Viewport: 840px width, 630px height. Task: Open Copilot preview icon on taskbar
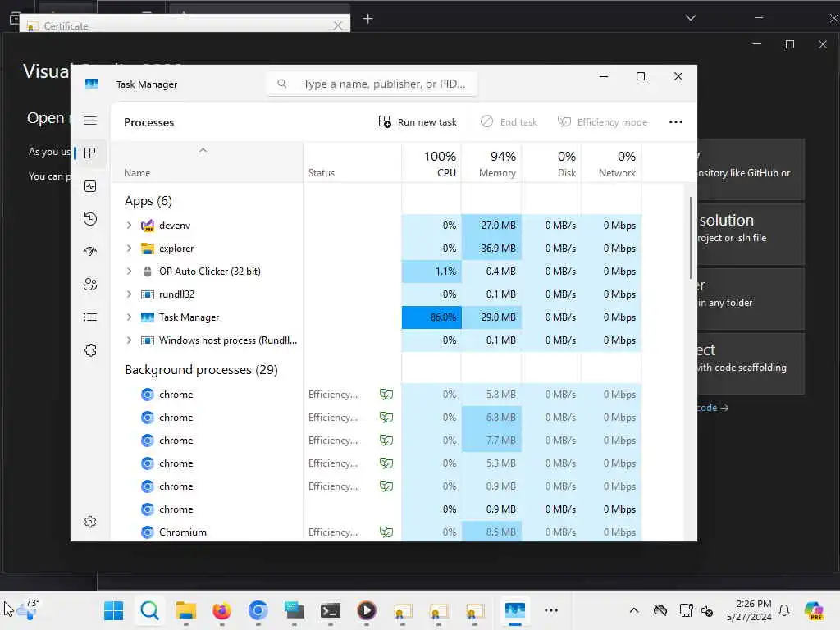click(814, 610)
